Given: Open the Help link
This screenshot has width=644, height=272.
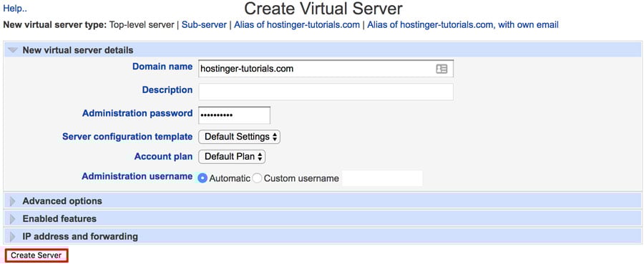Looking at the screenshot, I should (15, 8).
